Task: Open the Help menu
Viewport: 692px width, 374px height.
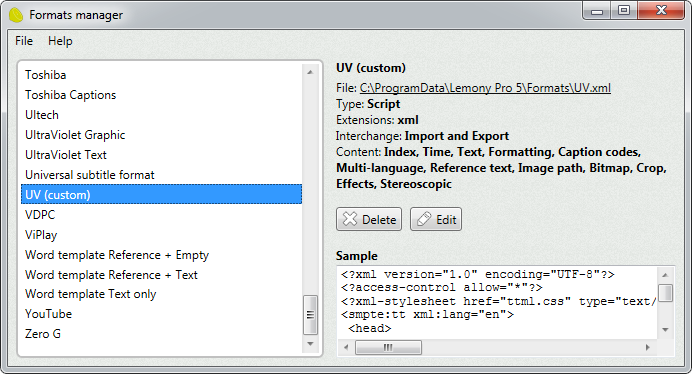Action: pos(60,41)
